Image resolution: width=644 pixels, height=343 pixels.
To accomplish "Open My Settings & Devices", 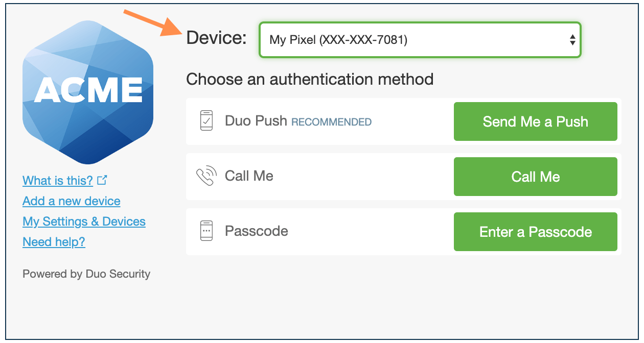I will pos(84,221).
